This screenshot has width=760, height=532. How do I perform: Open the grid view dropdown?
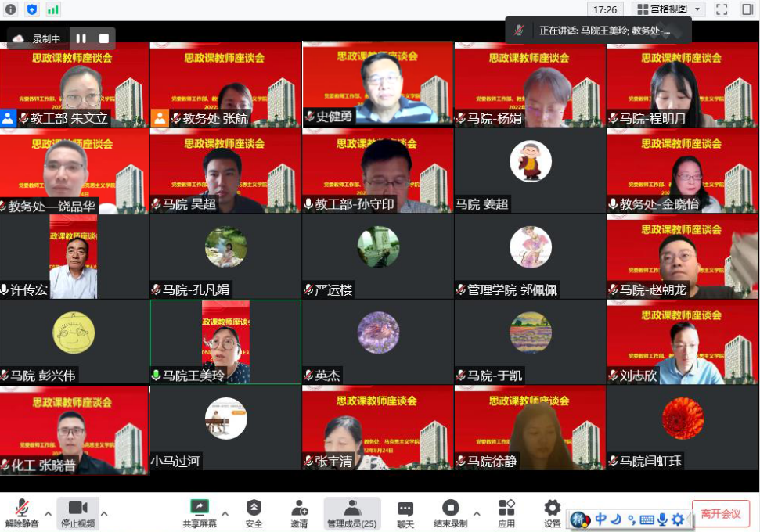click(668, 9)
